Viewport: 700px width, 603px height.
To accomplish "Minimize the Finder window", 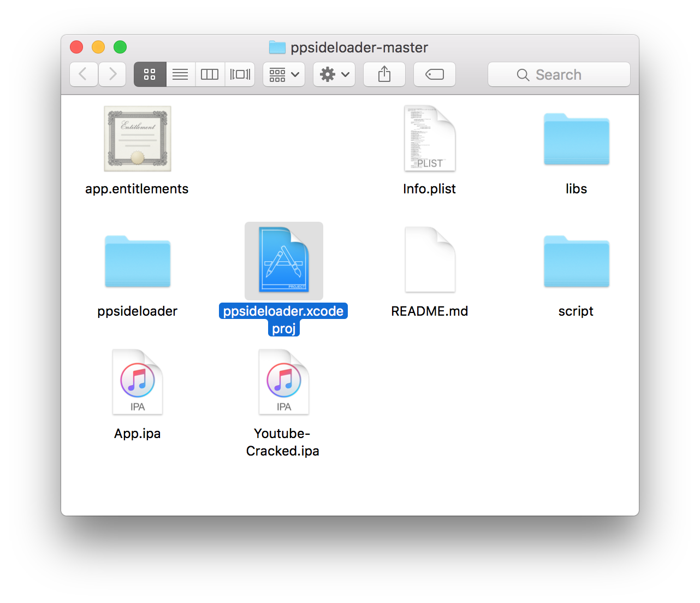I will point(98,47).
